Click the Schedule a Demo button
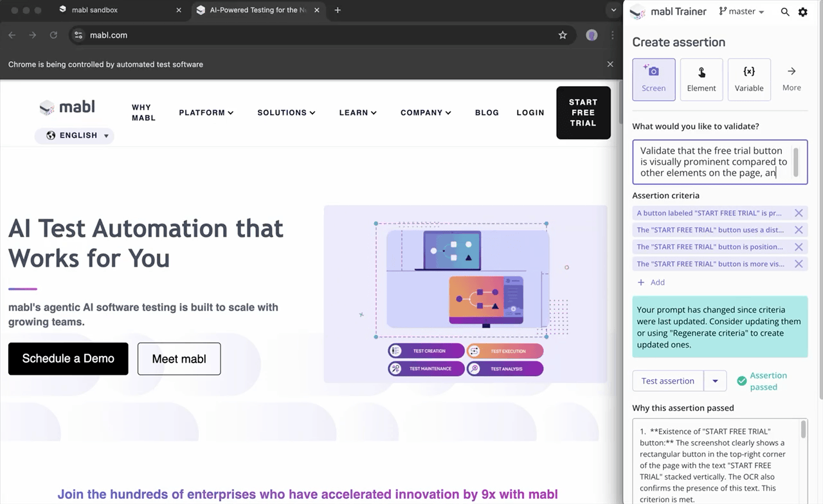Image resolution: width=823 pixels, height=504 pixels. [x=68, y=359]
